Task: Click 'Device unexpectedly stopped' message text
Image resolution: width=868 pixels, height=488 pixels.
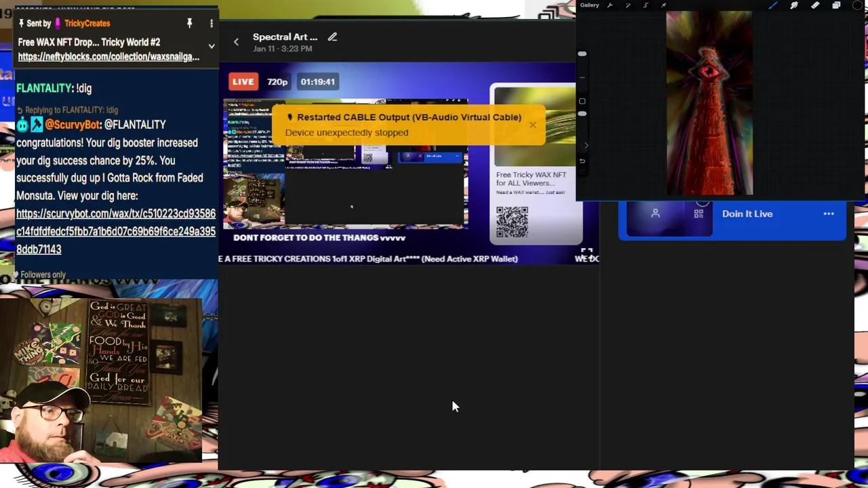Action: pyautogui.click(x=347, y=133)
